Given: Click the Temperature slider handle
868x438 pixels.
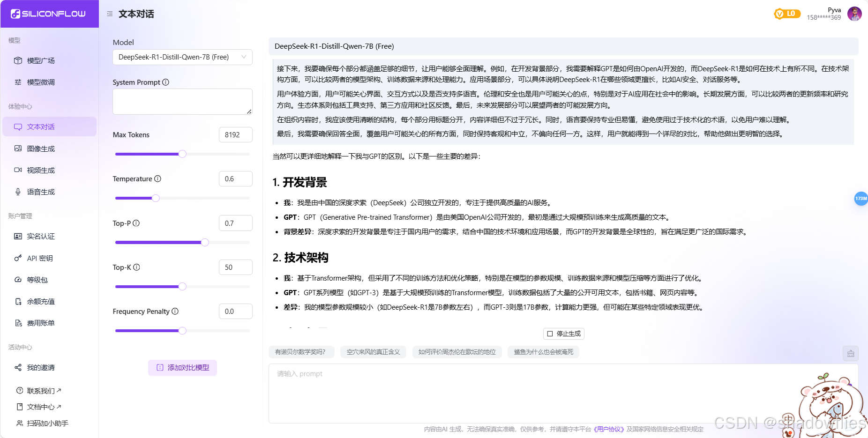Looking at the screenshot, I should tap(156, 198).
